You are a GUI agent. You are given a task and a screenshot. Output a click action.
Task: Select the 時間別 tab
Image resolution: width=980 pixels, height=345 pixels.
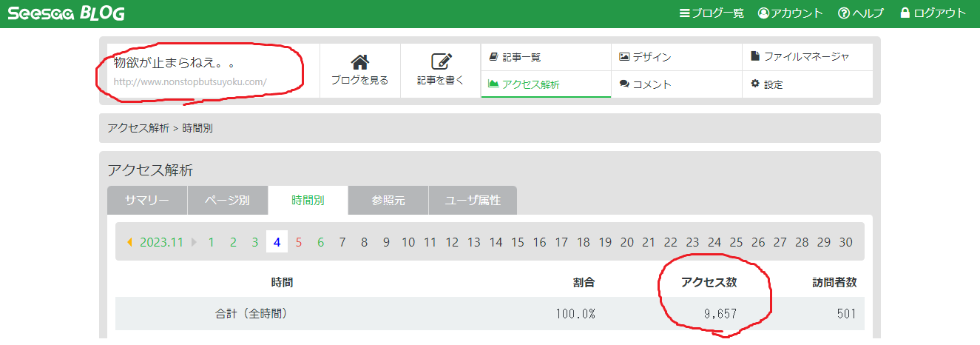(x=308, y=201)
